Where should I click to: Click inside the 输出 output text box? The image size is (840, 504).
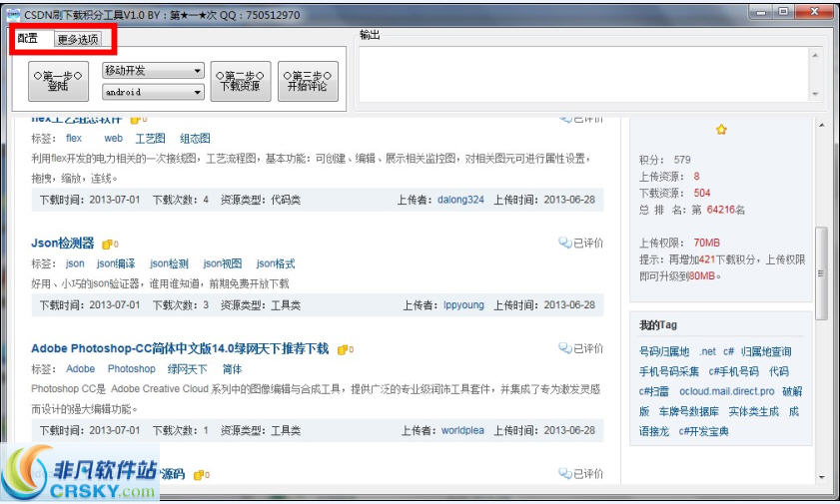click(x=584, y=75)
